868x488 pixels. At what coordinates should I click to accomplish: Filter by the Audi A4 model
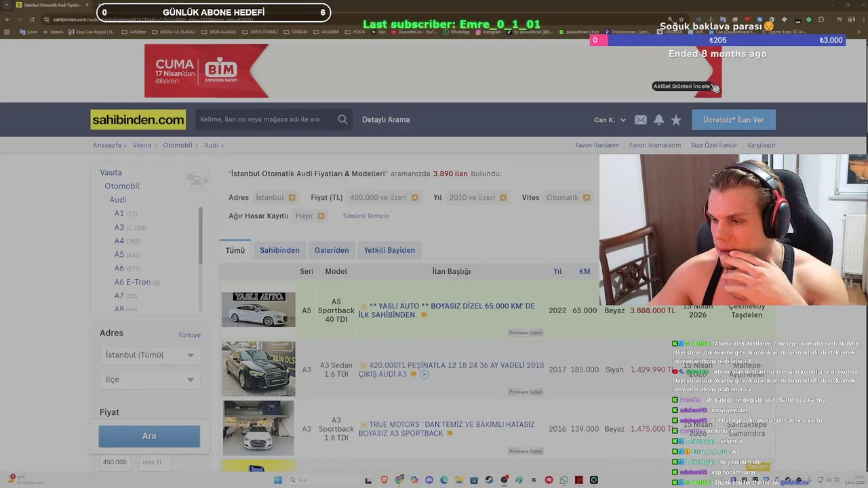click(119, 241)
